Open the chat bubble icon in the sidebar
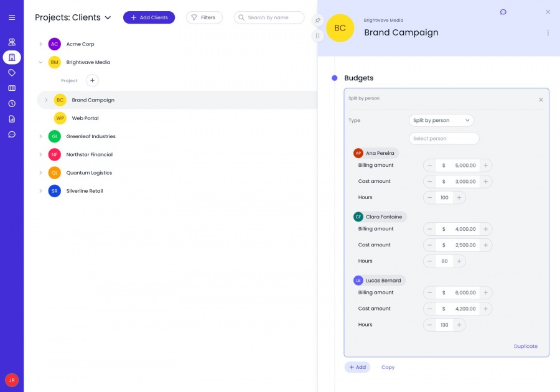The width and height of the screenshot is (560, 392). click(x=12, y=134)
